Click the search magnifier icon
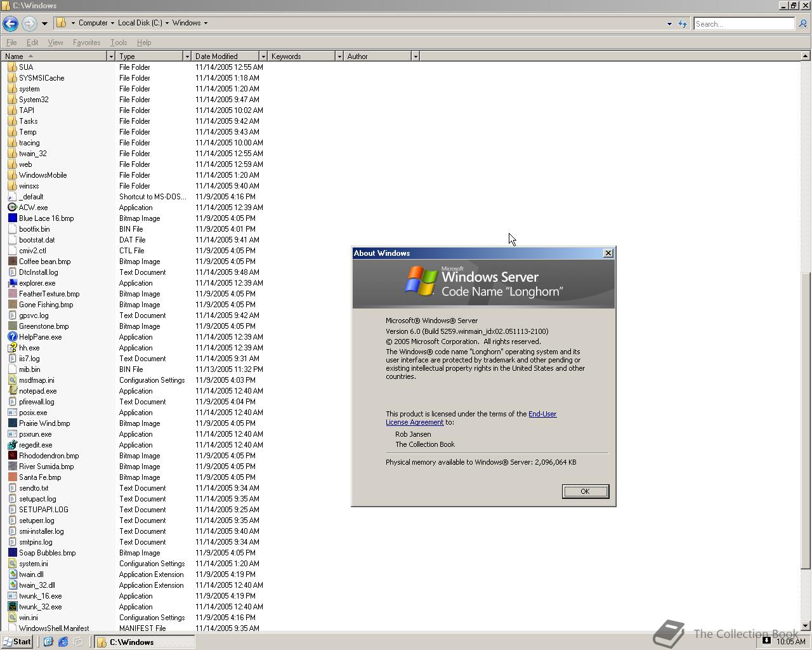812x650 pixels. [802, 23]
